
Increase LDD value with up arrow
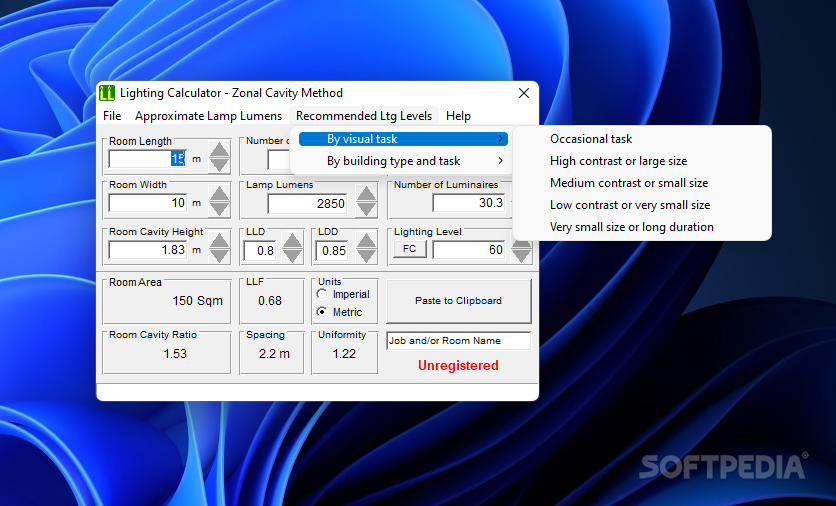click(366, 240)
